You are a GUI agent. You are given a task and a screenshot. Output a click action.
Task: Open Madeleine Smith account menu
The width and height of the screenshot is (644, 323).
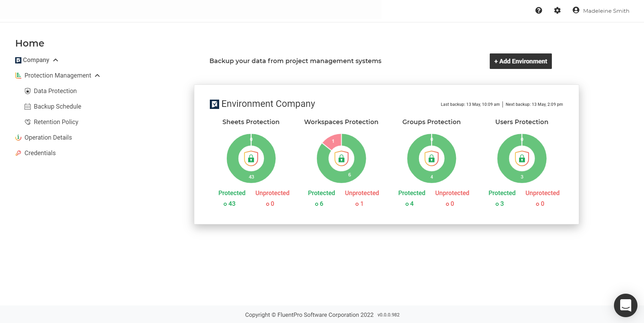pos(606,11)
